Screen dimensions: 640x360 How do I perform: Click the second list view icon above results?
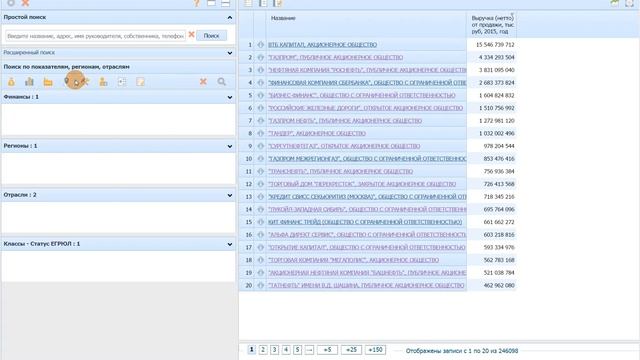263,3
